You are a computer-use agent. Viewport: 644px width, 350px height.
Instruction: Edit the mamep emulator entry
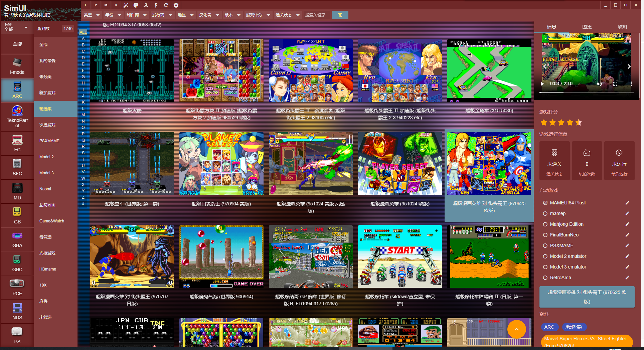[627, 213]
